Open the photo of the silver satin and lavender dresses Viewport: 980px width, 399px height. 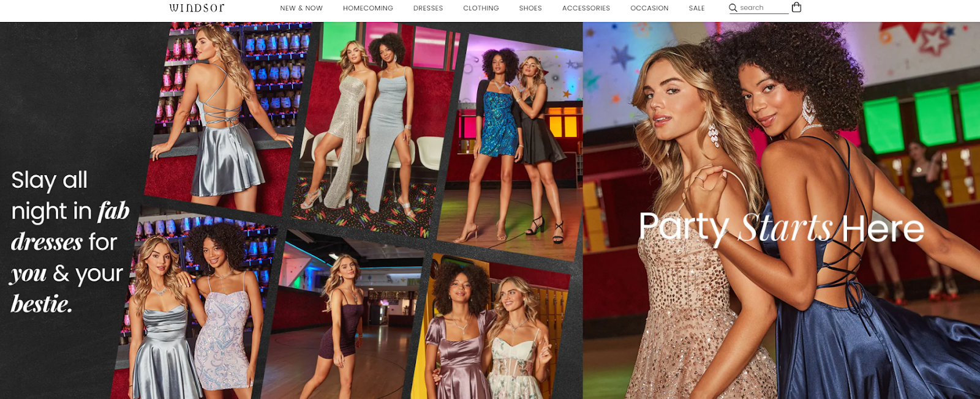195,303
